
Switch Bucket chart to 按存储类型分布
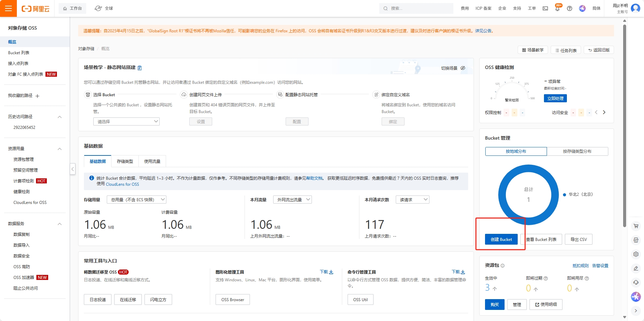point(577,151)
